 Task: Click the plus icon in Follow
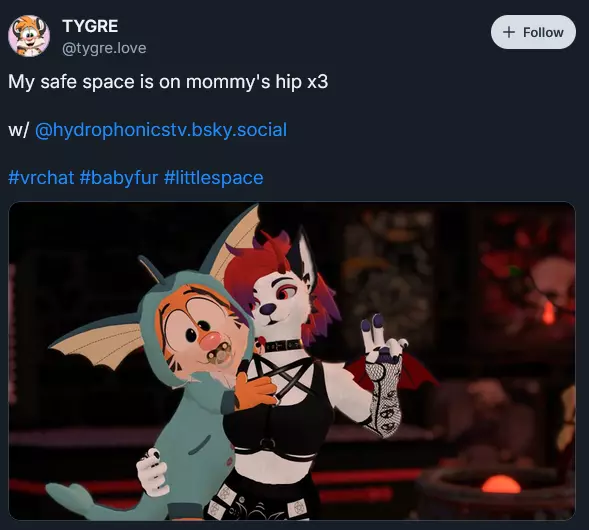509,32
